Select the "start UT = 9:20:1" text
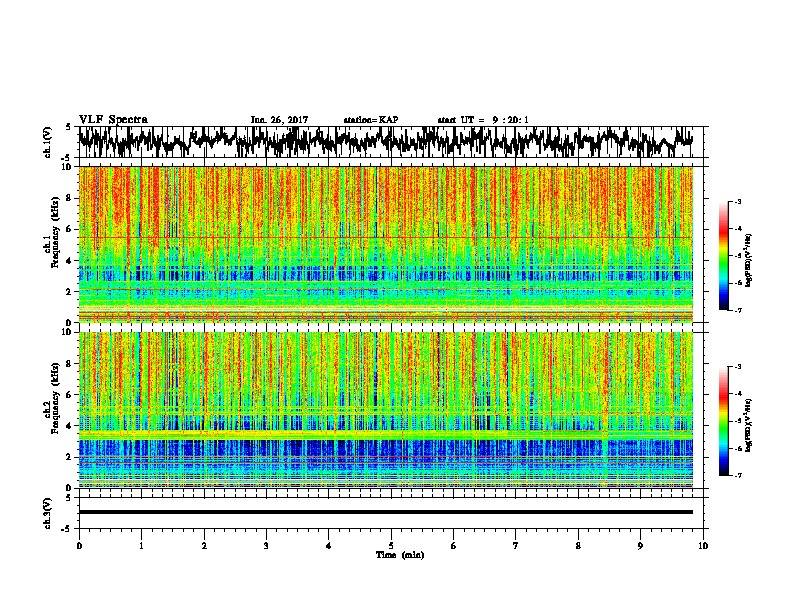Image resolution: width=792 pixels, height=612 pixels. click(483, 120)
